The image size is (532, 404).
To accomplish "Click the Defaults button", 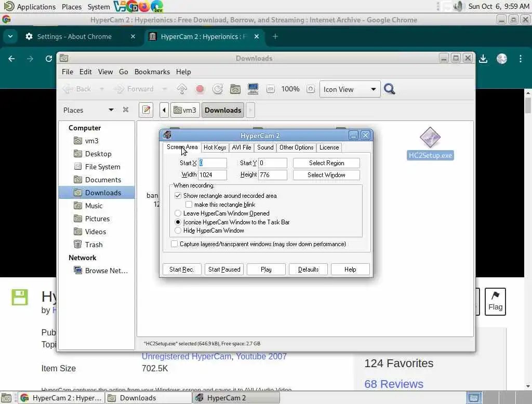I will pyautogui.click(x=308, y=270).
